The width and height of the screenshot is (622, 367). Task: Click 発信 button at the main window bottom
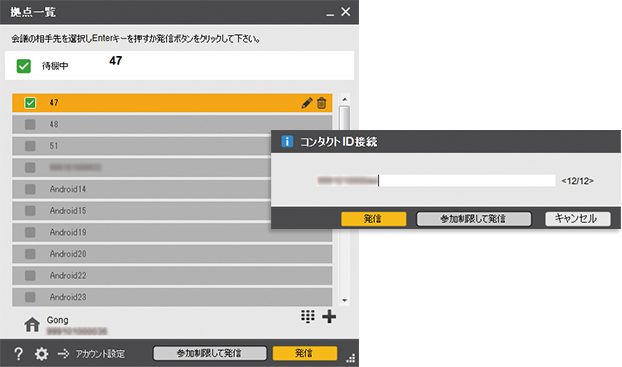pos(305,353)
